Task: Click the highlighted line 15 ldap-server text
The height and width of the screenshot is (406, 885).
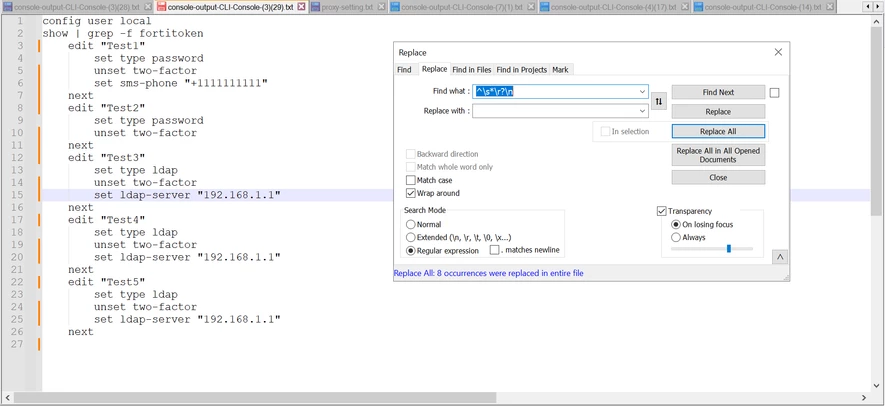Action: pyautogui.click(x=187, y=195)
